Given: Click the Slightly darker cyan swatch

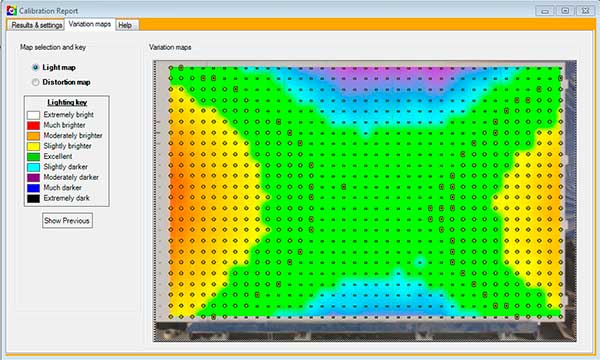Looking at the screenshot, I should point(33,167).
